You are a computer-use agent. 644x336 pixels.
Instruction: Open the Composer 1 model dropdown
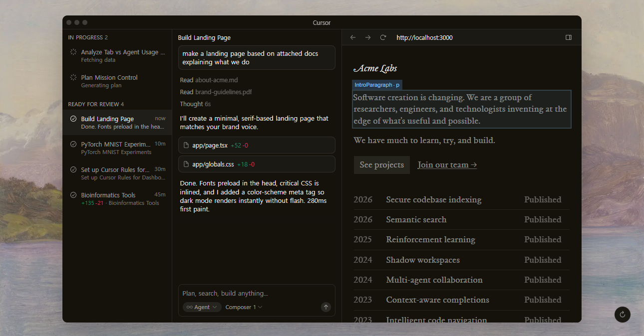pos(244,307)
